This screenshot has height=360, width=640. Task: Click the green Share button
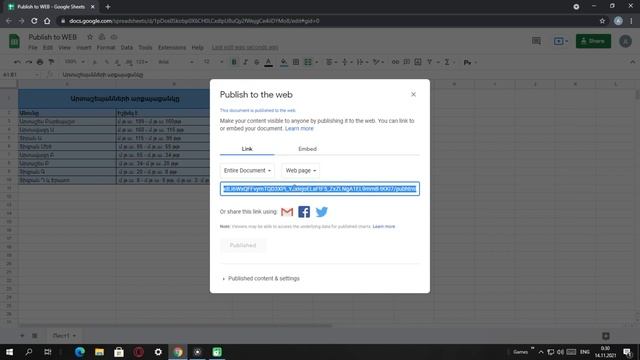593,41
